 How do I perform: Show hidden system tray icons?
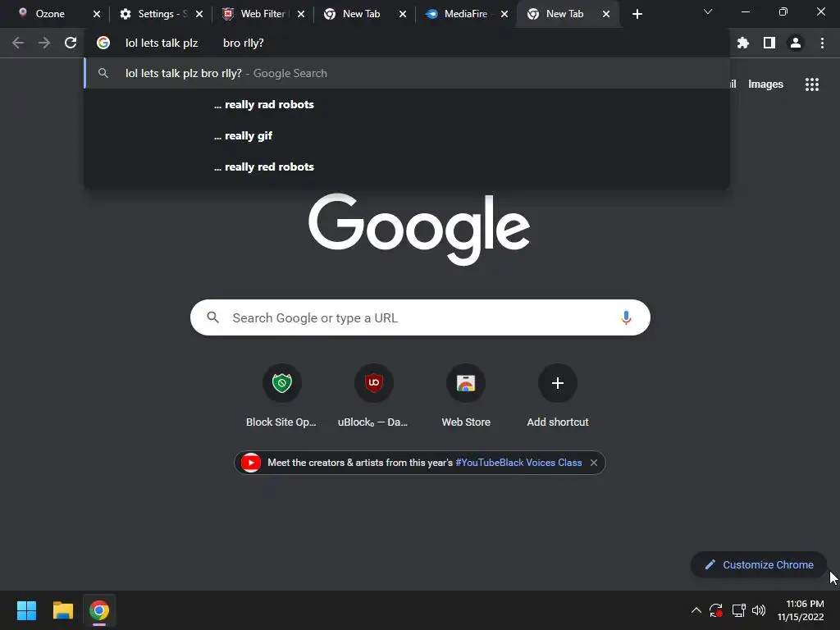pos(696,610)
